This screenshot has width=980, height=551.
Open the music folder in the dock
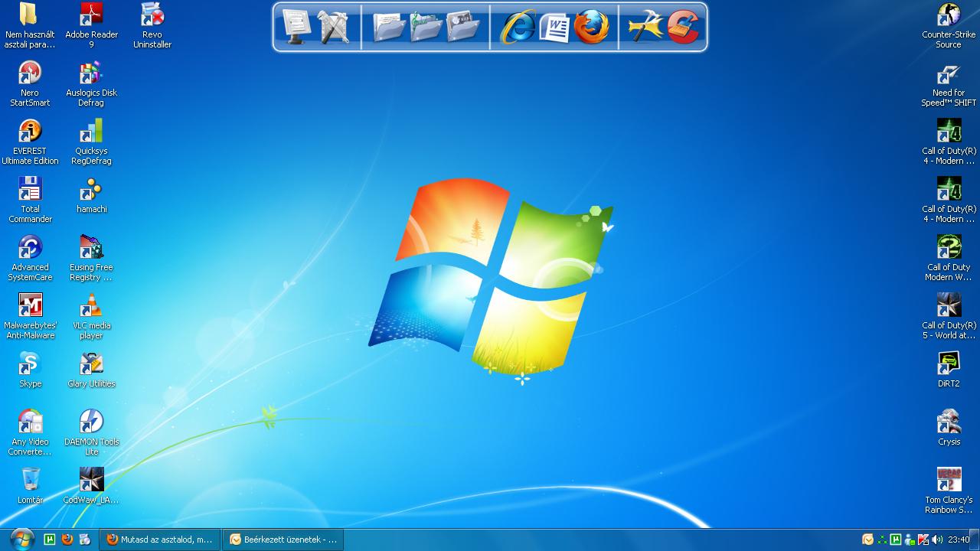(426, 27)
